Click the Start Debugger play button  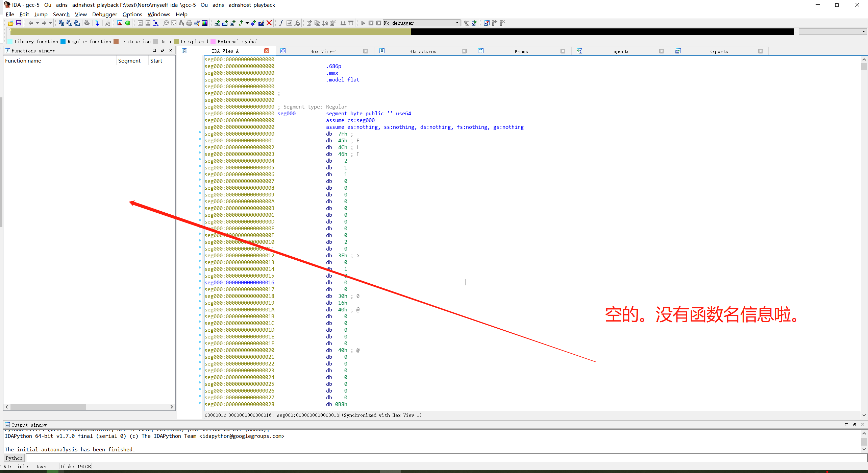pyautogui.click(x=363, y=23)
